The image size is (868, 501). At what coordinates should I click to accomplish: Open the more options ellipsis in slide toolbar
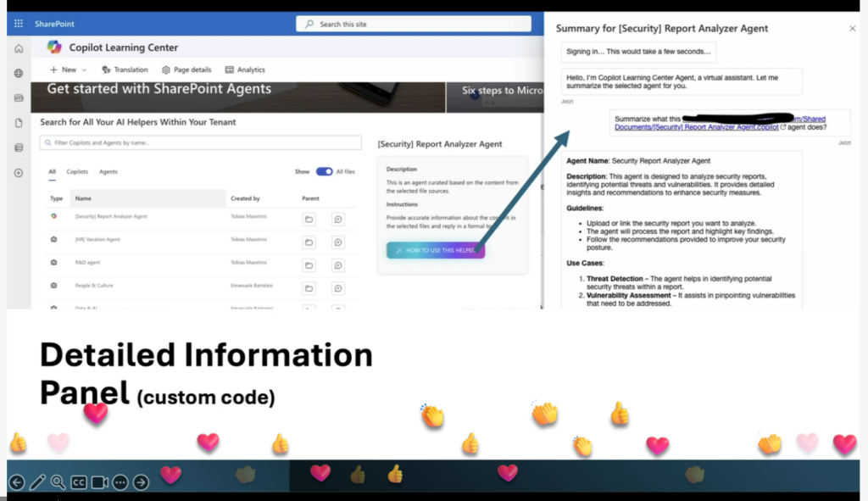pos(120,482)
